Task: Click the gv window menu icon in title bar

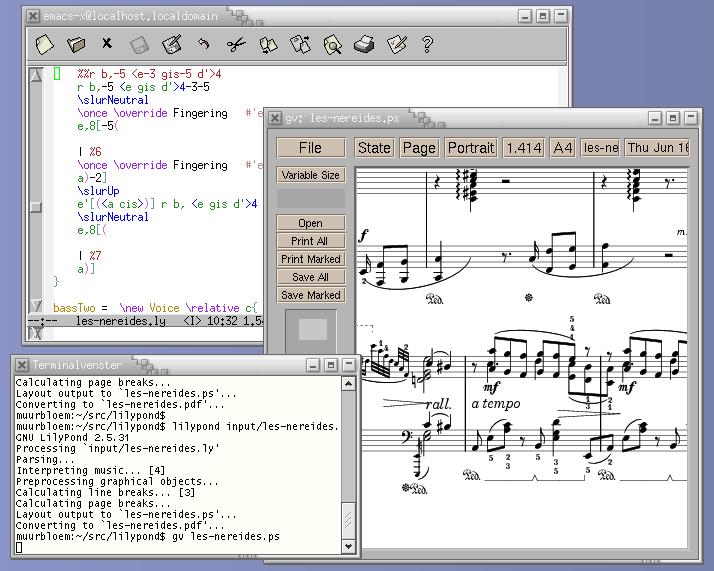Action: coord(275,118)
